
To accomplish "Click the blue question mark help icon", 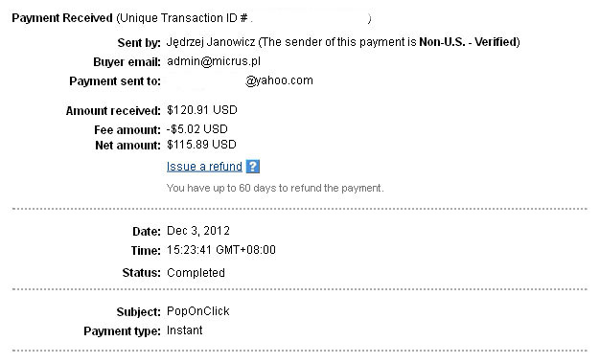I will (252, 167).
